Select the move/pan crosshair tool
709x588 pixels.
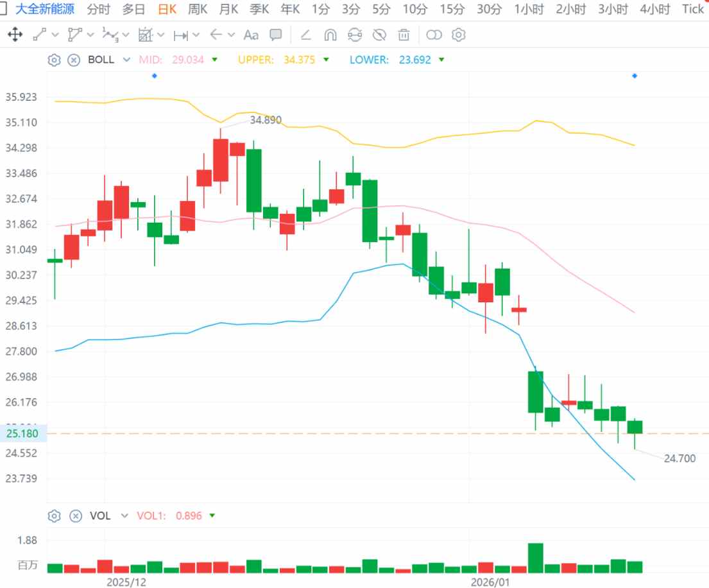[15, 35]
